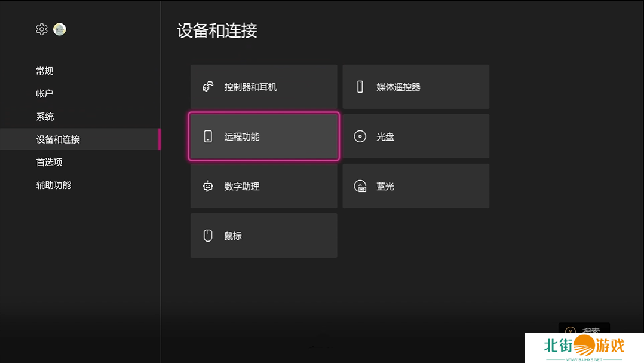Click the mouse icon for 鼠标

click(x=208, y=236)
